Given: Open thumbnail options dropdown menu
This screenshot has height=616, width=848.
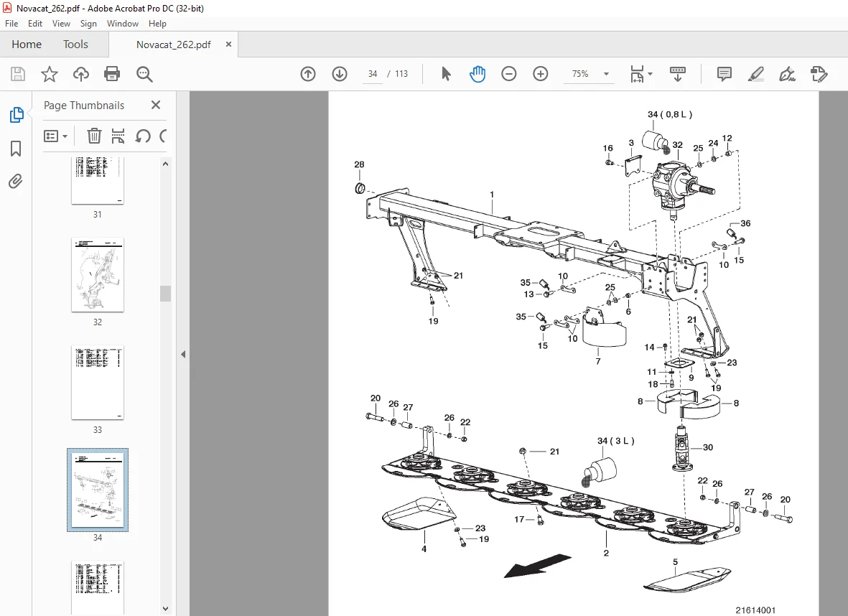Looking at the screenshot, I should click(55, 136).
